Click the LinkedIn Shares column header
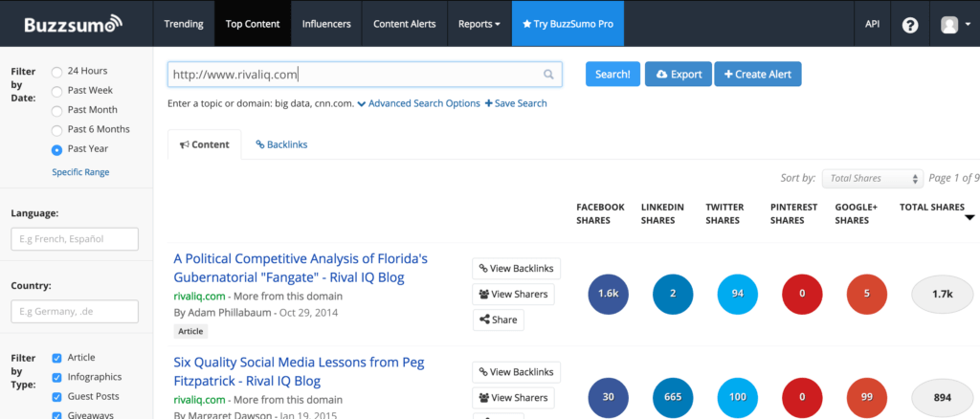The width and height of the screenshot is (980, 419). pos(662,213)
